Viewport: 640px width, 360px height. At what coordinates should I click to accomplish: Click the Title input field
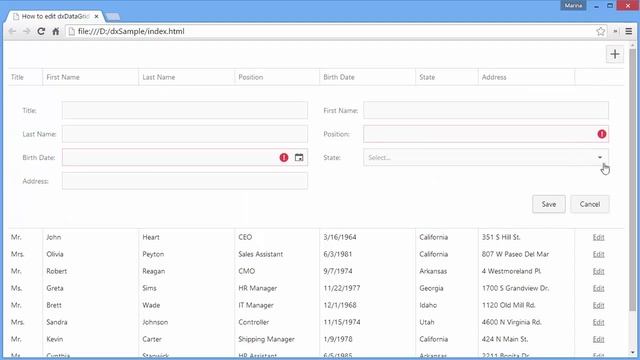pos(185,110)
